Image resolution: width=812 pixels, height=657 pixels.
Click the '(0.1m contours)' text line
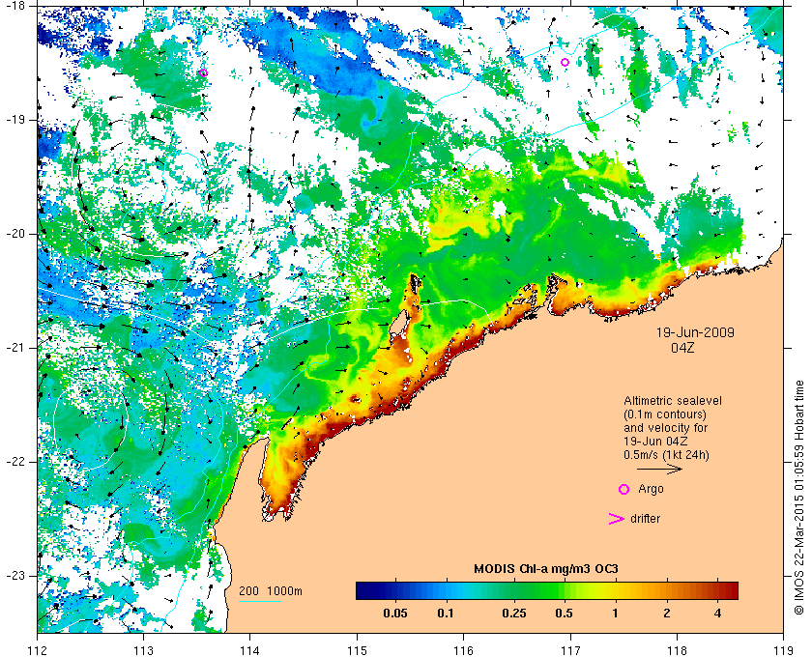[665, 414]
